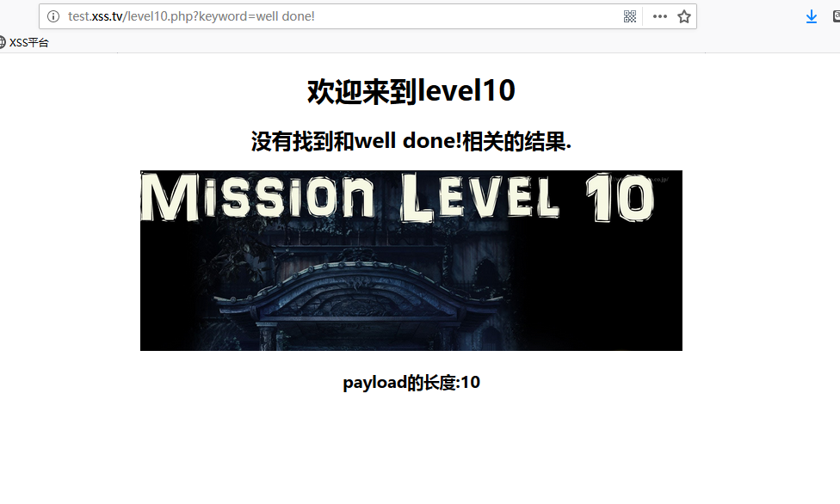Click the globe icon beside XSS平台 bookmark
The width and height of the screenshot is (840, 504).
(3, 42)
